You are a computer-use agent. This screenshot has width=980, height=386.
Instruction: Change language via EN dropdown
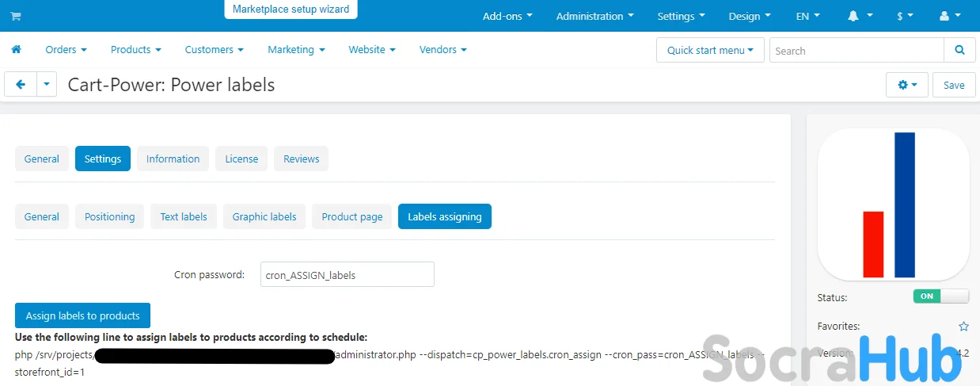click(807, 16)
